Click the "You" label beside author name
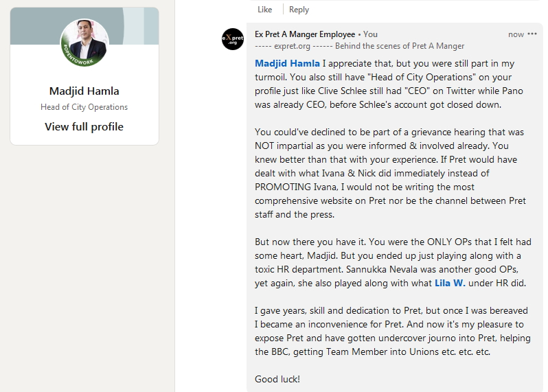Image resolution: width=548 pixels, height=392 pixels. [370, 34]
